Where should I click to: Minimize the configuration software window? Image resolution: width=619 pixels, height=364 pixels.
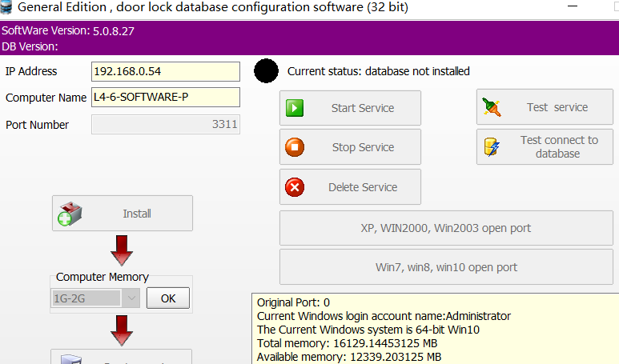573,6
